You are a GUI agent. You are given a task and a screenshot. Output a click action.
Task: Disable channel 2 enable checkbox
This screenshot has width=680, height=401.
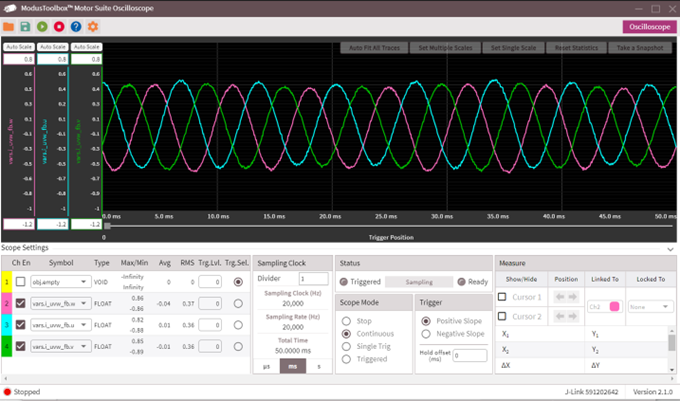click(20, 303)
